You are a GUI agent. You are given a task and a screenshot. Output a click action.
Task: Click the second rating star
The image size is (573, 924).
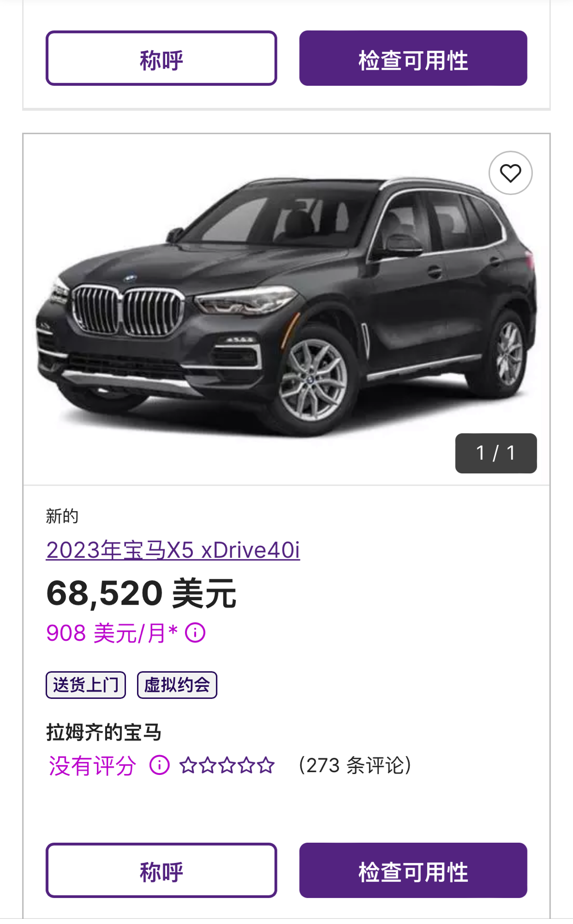click(207, 765)
